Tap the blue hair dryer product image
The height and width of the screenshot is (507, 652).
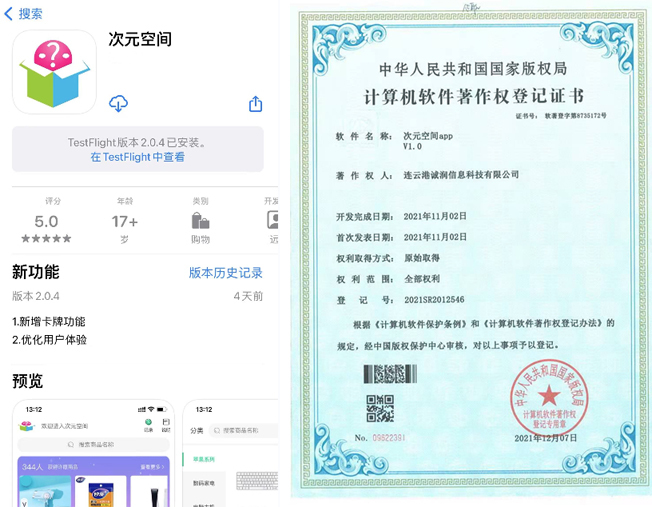45,492
